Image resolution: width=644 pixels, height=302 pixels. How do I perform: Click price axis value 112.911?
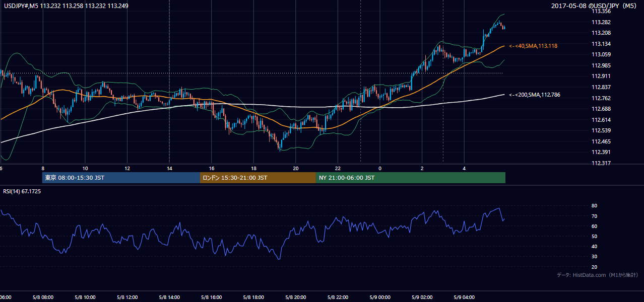pos(602,77)
